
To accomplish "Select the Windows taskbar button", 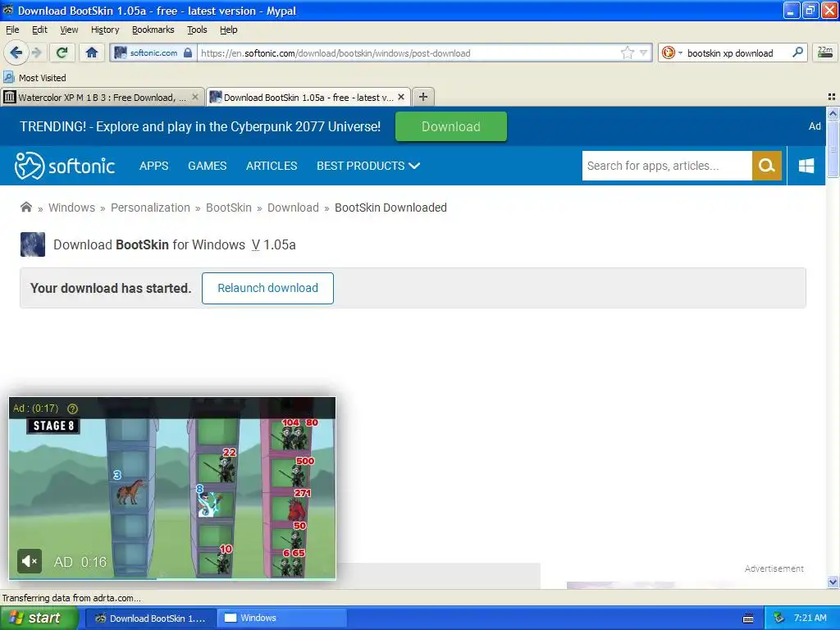I will click(x=283, y=619).
